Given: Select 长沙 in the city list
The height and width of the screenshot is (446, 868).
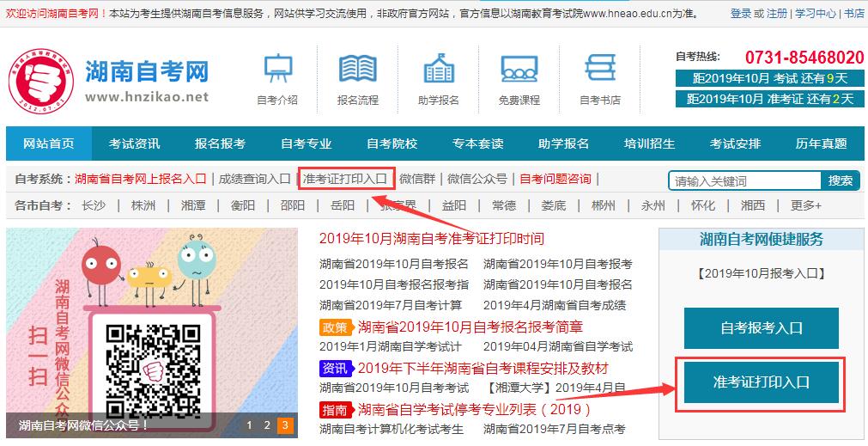Looking at the screenshot, I should click(x=94, y=205).
